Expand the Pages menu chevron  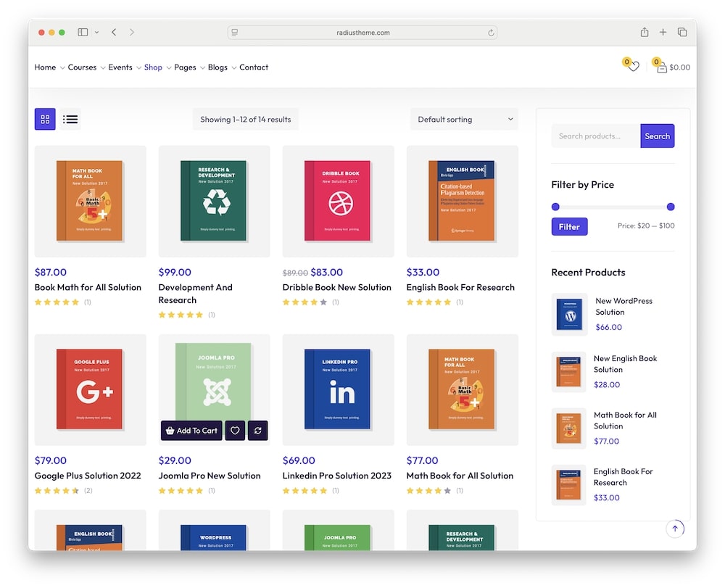(x=202, y=68)
